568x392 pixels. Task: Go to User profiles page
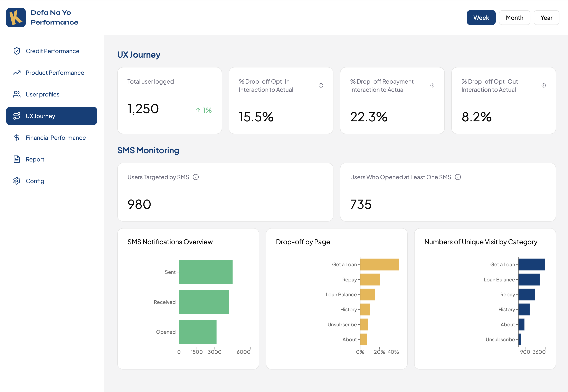[x=51, y=94]
